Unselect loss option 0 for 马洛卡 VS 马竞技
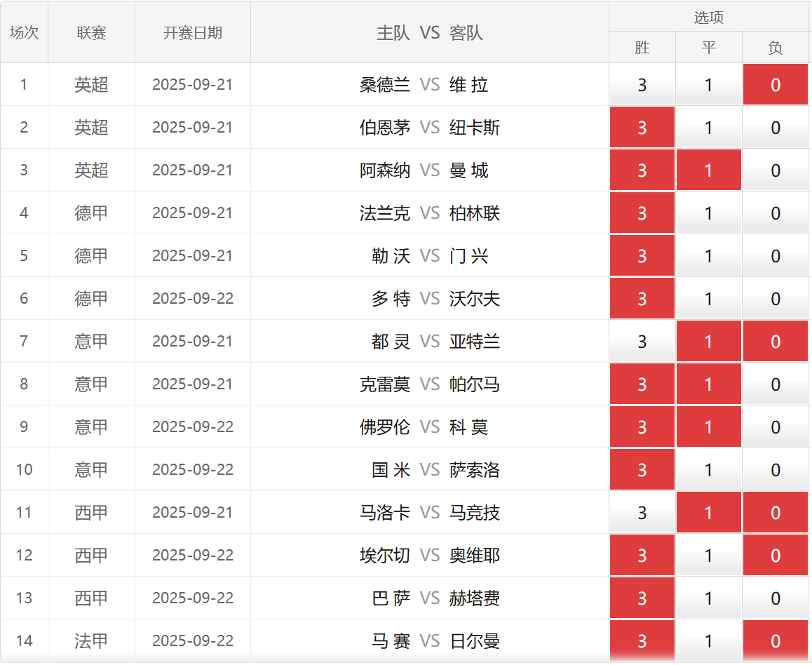812x665 pixels. (776, 513)
